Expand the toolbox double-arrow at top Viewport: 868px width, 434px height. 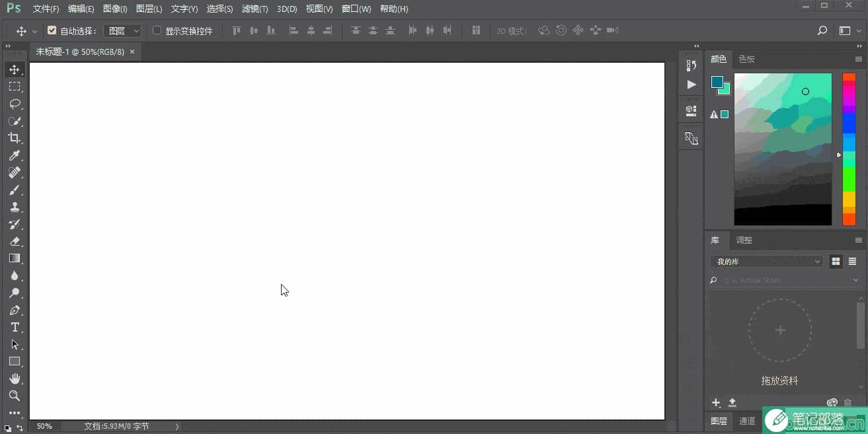[x=8, y=46]
